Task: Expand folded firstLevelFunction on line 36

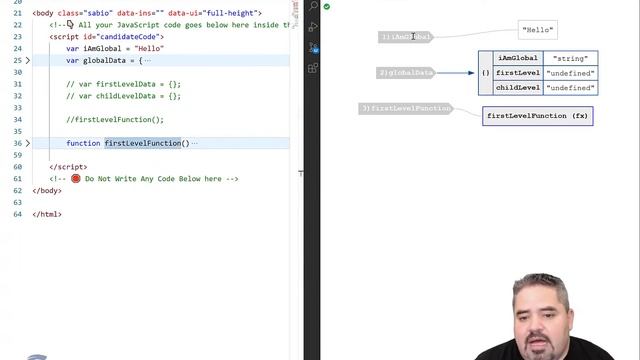Action: pyautogui.click(x=27, y=143)
